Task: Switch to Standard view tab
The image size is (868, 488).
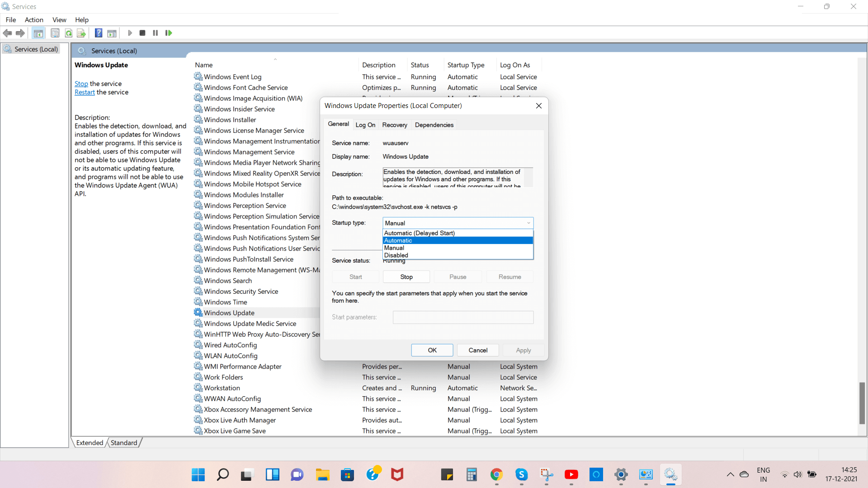Action: click(123, 443)
